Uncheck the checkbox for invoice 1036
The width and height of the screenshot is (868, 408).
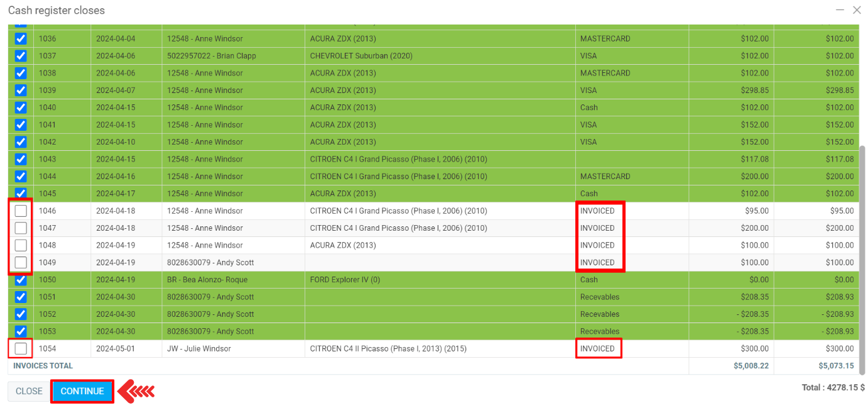point(21,38)
